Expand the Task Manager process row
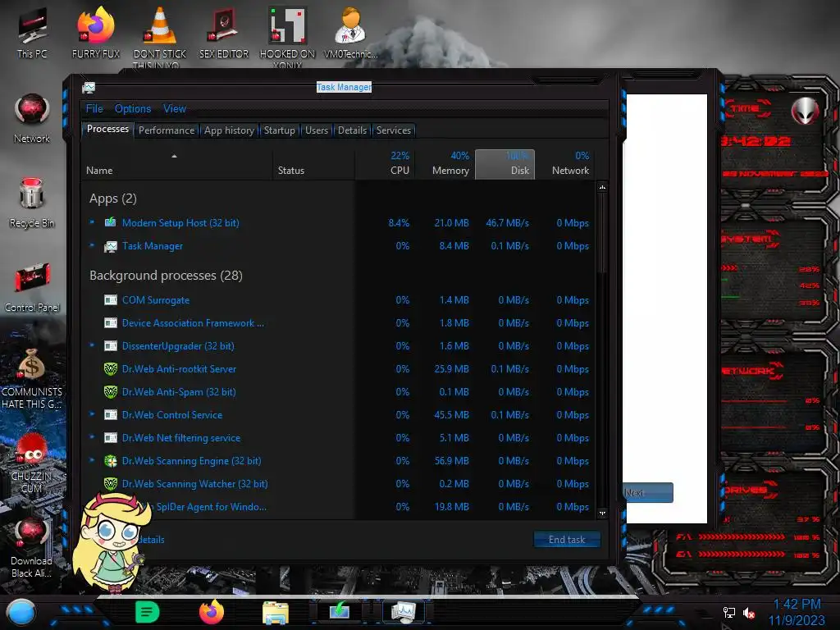Screen dimensions: 840x630 click(92, 245)
